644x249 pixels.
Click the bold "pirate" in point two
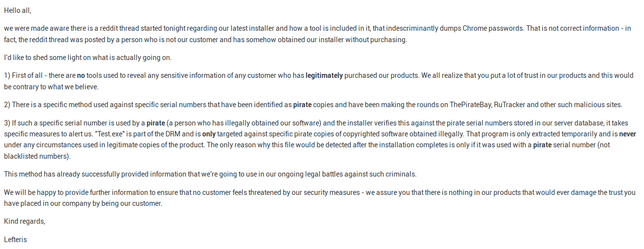tap(302, 105)
